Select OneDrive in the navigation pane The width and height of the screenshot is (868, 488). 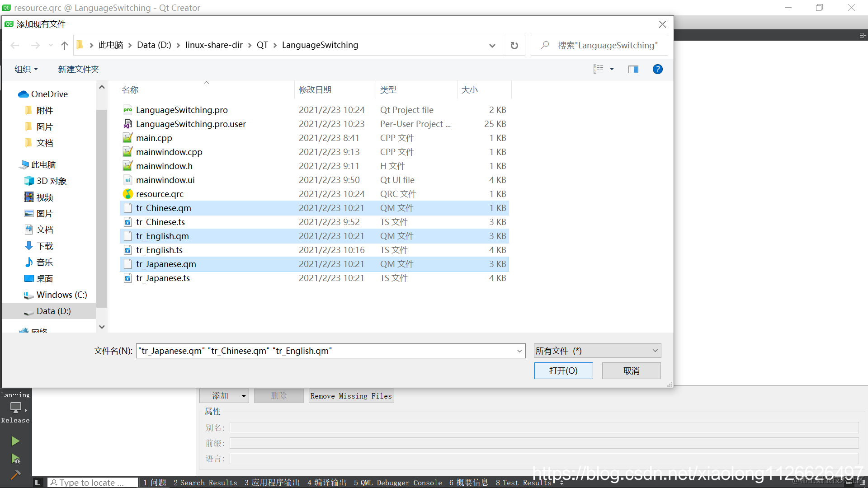pyautogui.click(x=49, y=94)
